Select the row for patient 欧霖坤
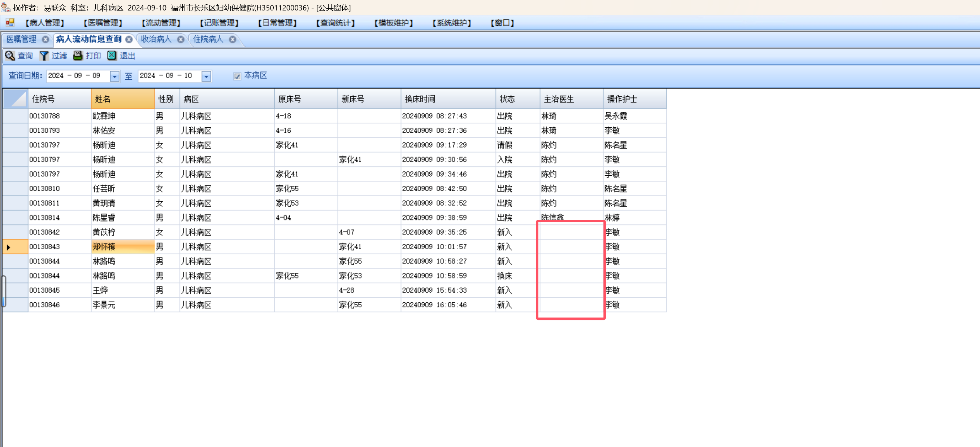 click(x=104, y=116)
